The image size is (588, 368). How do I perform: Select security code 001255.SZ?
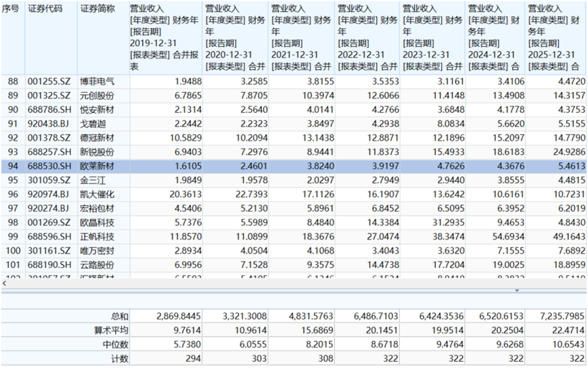[49, 81]
